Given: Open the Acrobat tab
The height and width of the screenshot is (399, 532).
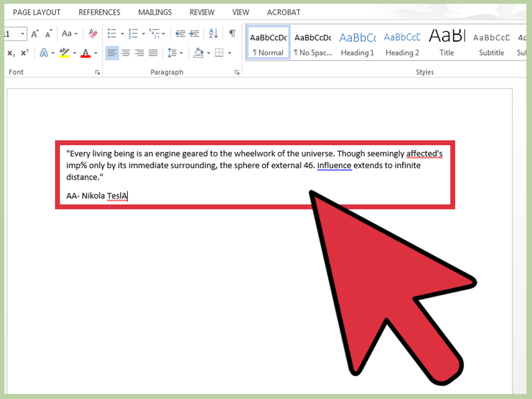Looking at the screenshot, I should (284, 12).
